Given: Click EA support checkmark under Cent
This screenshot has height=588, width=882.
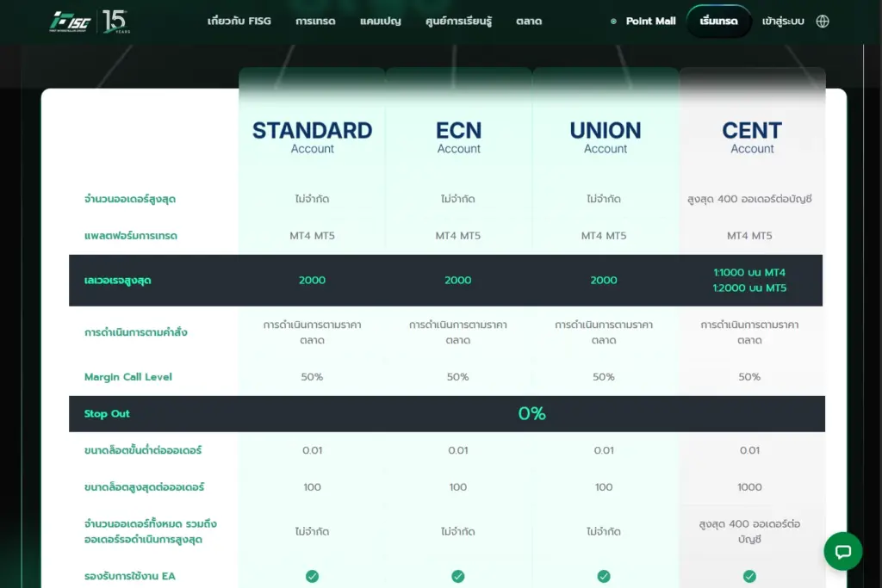Looking at the screenshot, I should point(749,576).
